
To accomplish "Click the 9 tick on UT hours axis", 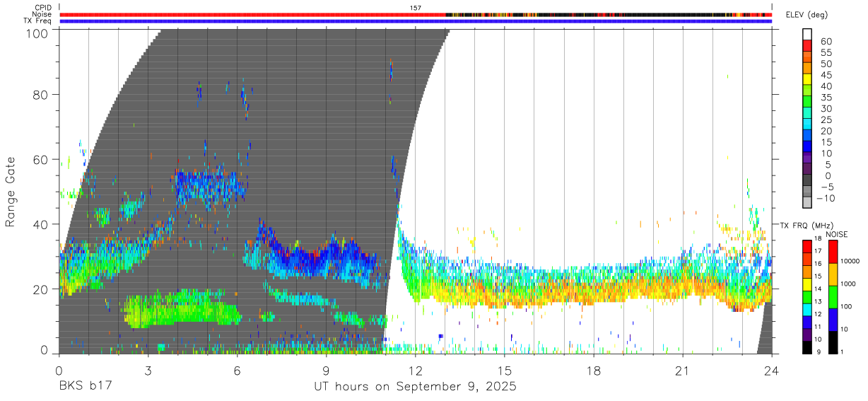I will [x=326, y=371].
